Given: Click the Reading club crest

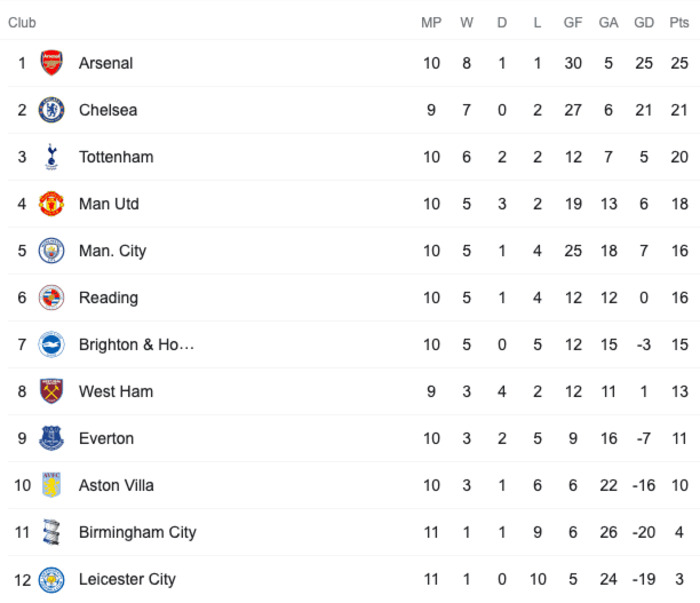Looking at the screenshot, I should (x=51, y=297).
